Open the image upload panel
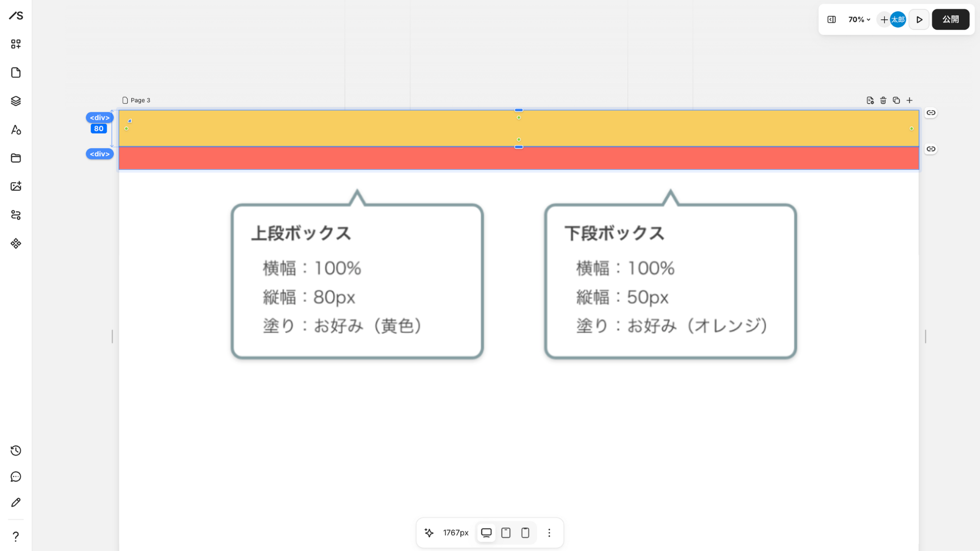 [16, 186]
